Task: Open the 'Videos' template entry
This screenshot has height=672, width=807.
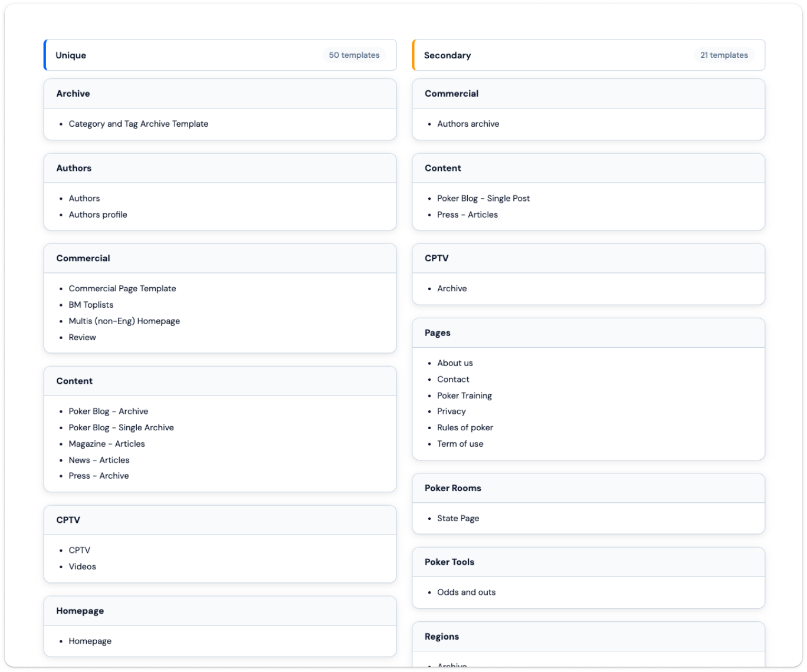Action: tap(82, 566)
